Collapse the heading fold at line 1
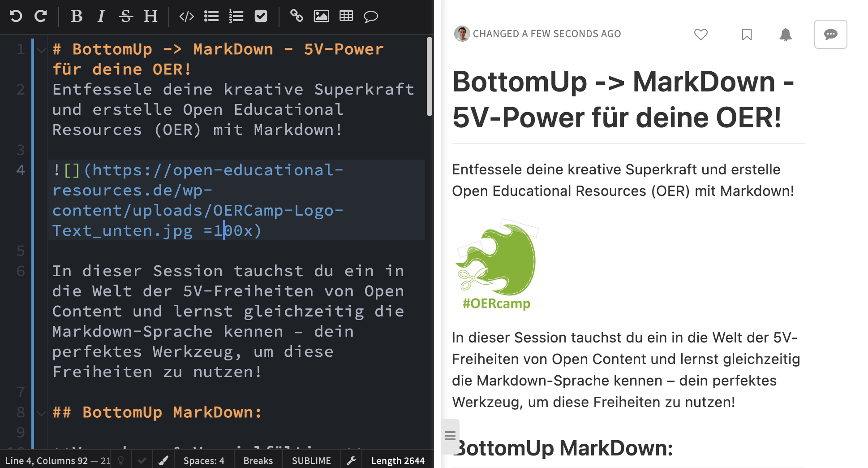This screenshot has width=868, height=468. [41, 50]
